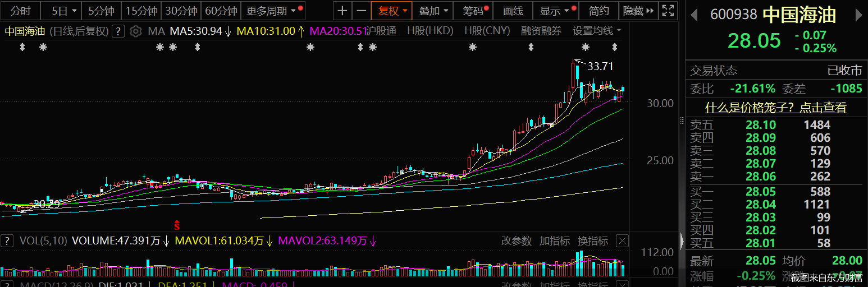Click the red S marker under the chart

coord(177,225)
